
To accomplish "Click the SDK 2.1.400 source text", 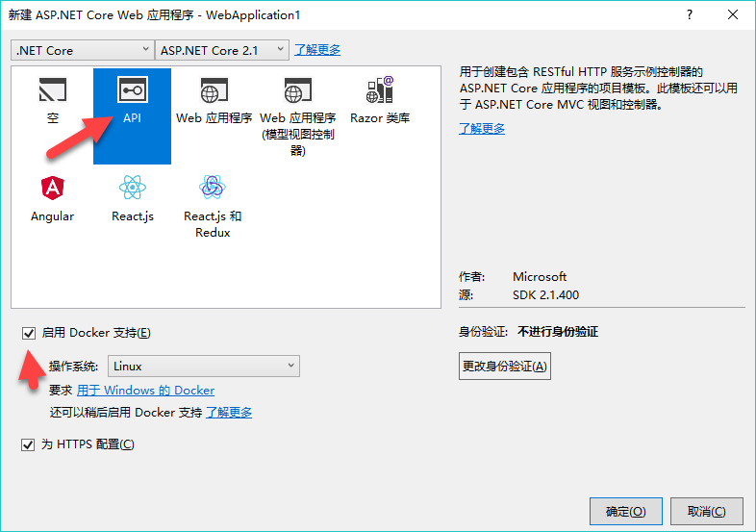I will click(x=545, y=294).
